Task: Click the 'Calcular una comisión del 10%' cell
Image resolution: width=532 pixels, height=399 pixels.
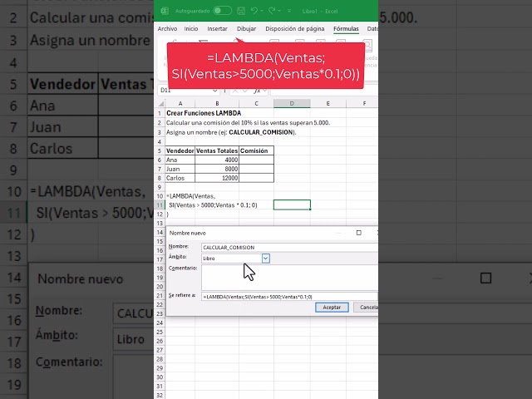Action: [248, 122]
